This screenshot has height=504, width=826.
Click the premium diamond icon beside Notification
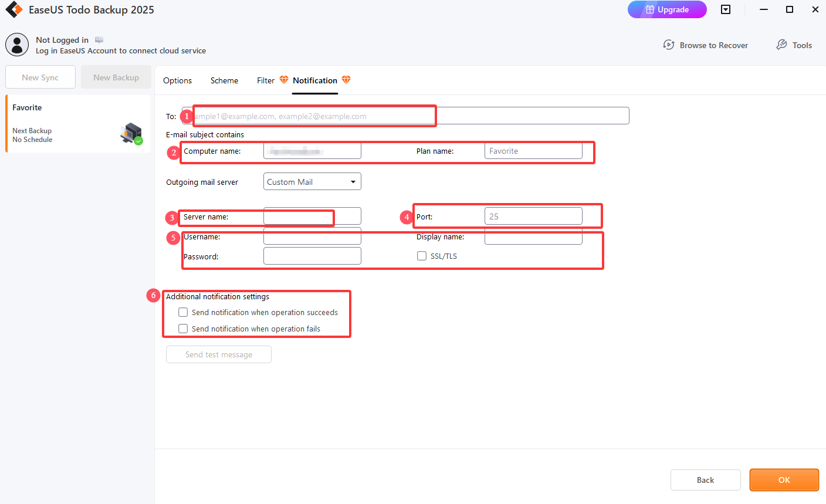click(346, 80)
